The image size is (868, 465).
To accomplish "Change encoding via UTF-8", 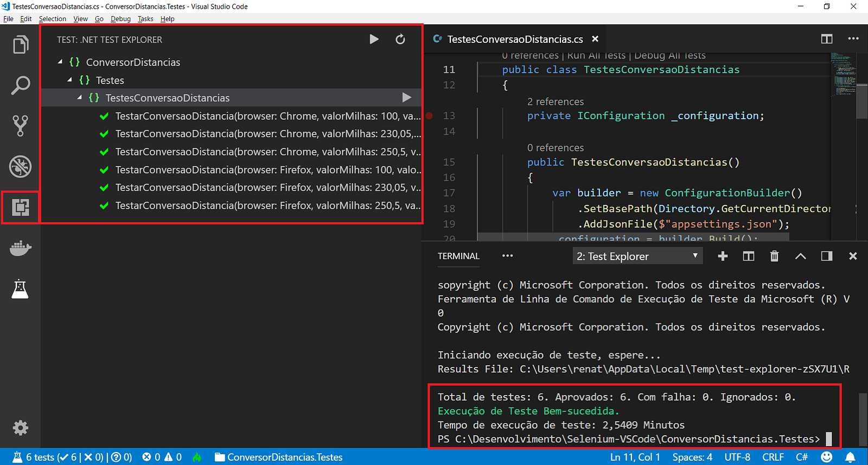I will tap(737, 457).
